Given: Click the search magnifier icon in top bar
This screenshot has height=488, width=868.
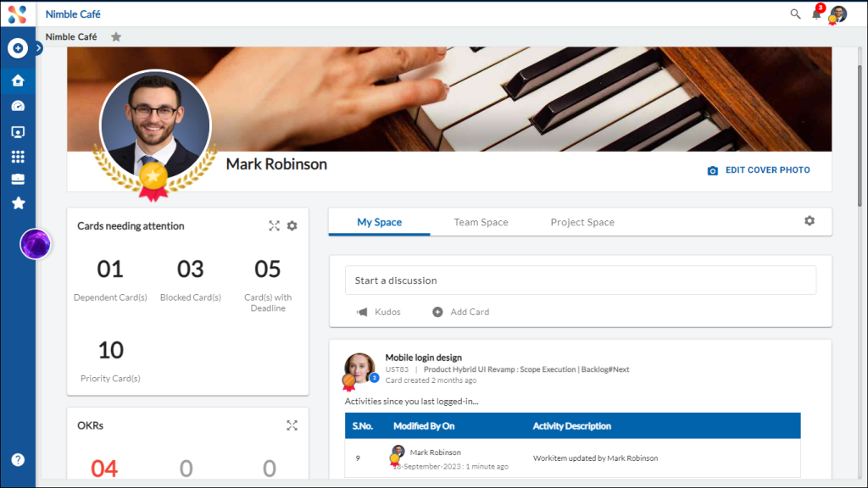Looking at the screenshot, I should 794,14.
